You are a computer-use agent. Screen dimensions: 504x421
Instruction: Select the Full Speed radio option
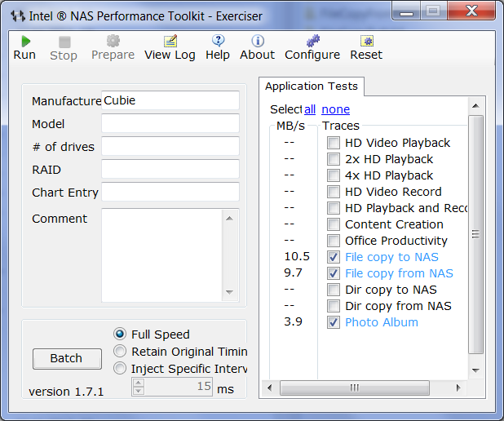pos(120,335)
